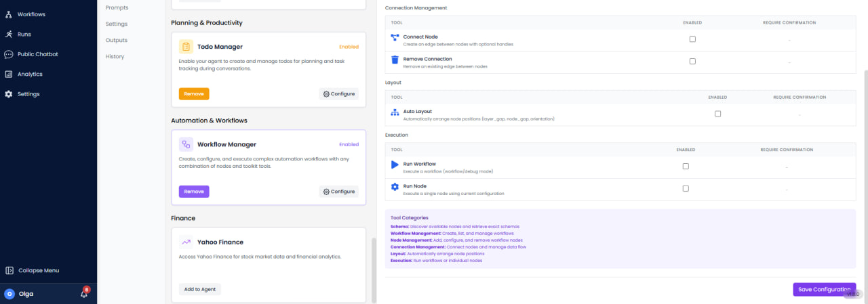
Task: Click the Collapse Menu icon
Action: click(9, 270)
